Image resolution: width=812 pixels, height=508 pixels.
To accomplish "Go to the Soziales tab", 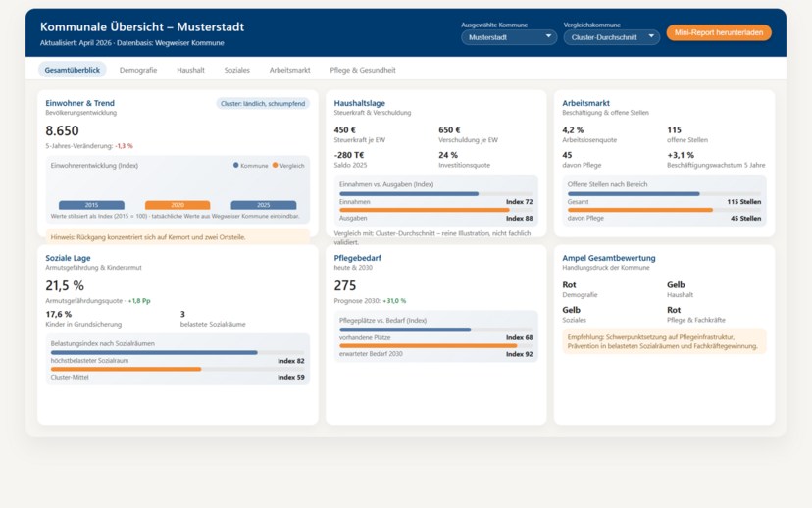I will pyautogui.click(x=236, y=70).
